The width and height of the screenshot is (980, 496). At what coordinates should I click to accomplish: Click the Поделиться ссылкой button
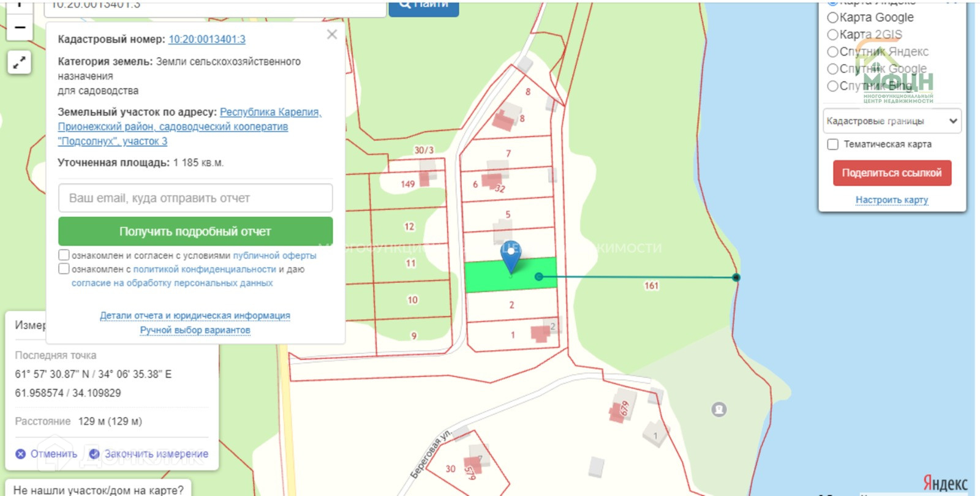point(892,173)
